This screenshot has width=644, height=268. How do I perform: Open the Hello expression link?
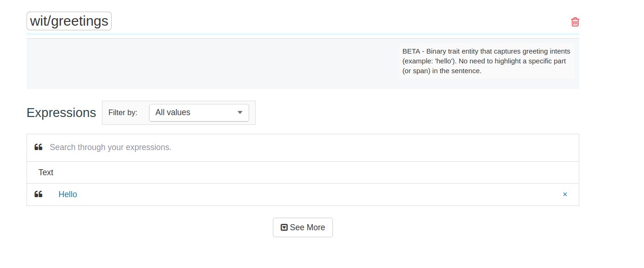click(68, 194)
